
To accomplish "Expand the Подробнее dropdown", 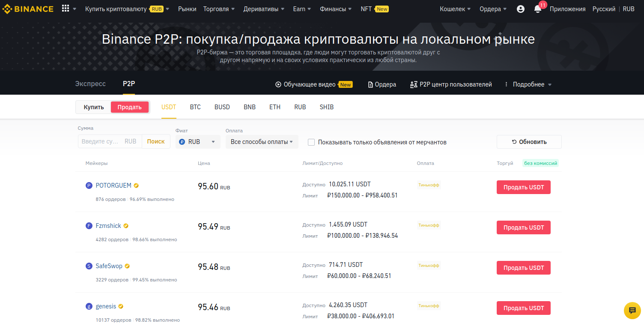I will 532,84.
